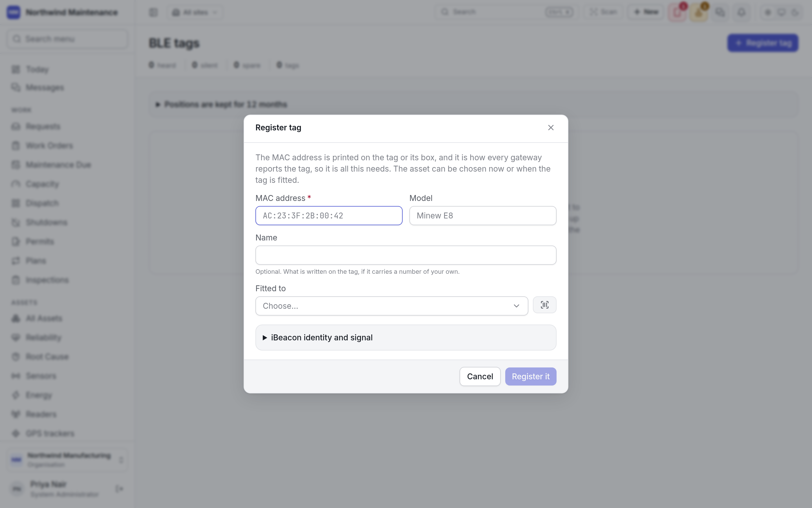This screenshot has height=508, width=812.
Task: Open GPS trackers in the sidebar
Action: (x=67, y=433)
